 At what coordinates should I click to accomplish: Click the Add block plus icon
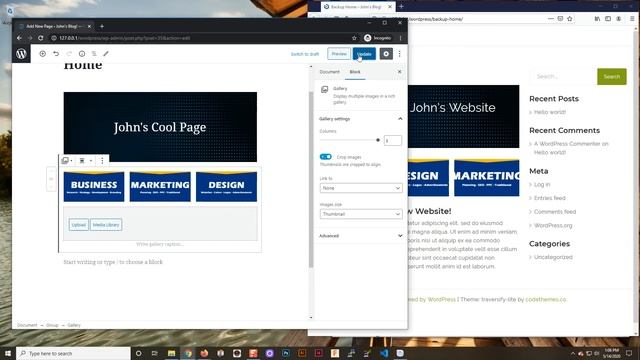[42, 54]
